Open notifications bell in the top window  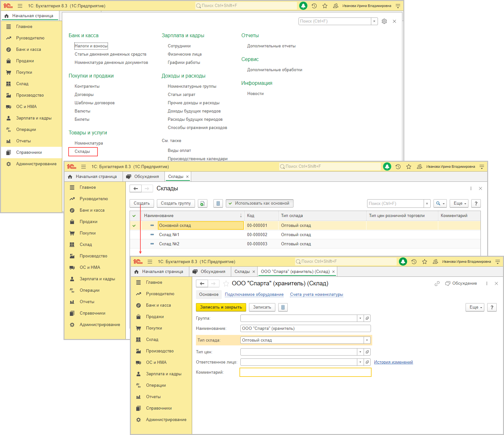pos(303,6)
